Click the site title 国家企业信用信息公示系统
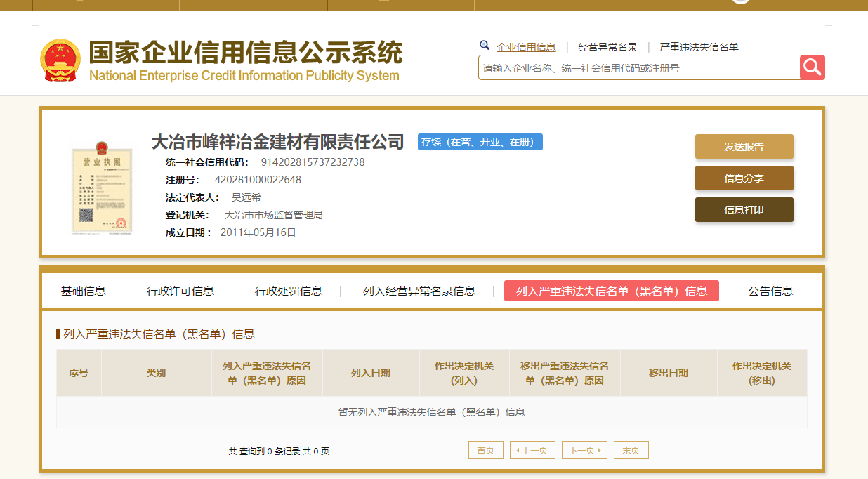The height and width of the screenshot is (479, 868). [x=246, y=53]
